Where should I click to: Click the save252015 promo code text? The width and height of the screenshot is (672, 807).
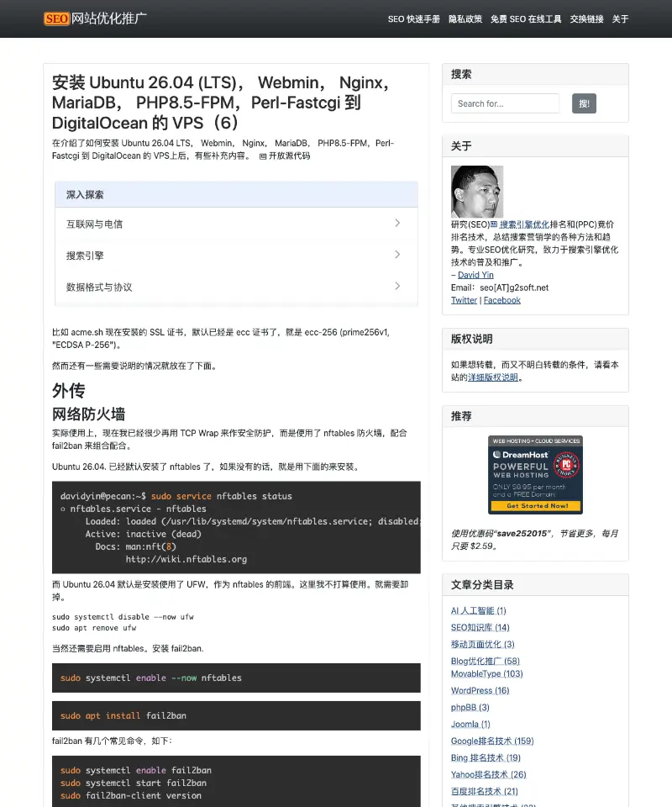pos(524,533)
